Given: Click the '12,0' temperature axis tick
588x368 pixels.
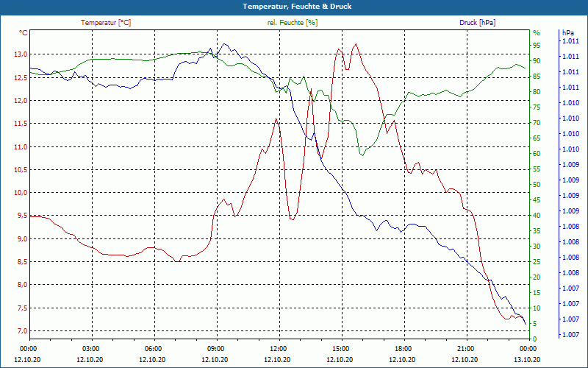Looking at the screenshot, I should click(21, 101).
